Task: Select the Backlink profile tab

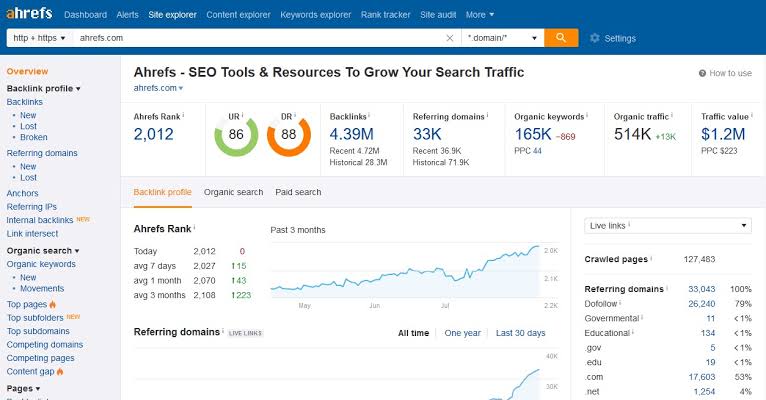Action: (162, 192)
